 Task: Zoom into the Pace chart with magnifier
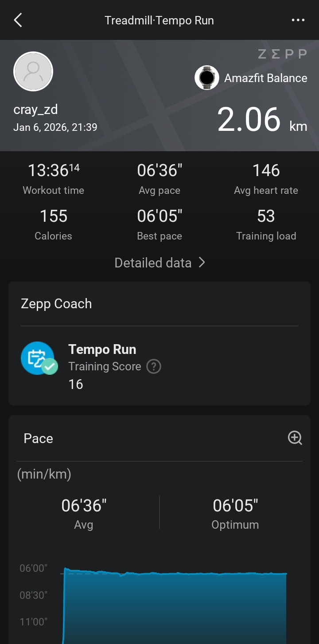pos(295,438)
